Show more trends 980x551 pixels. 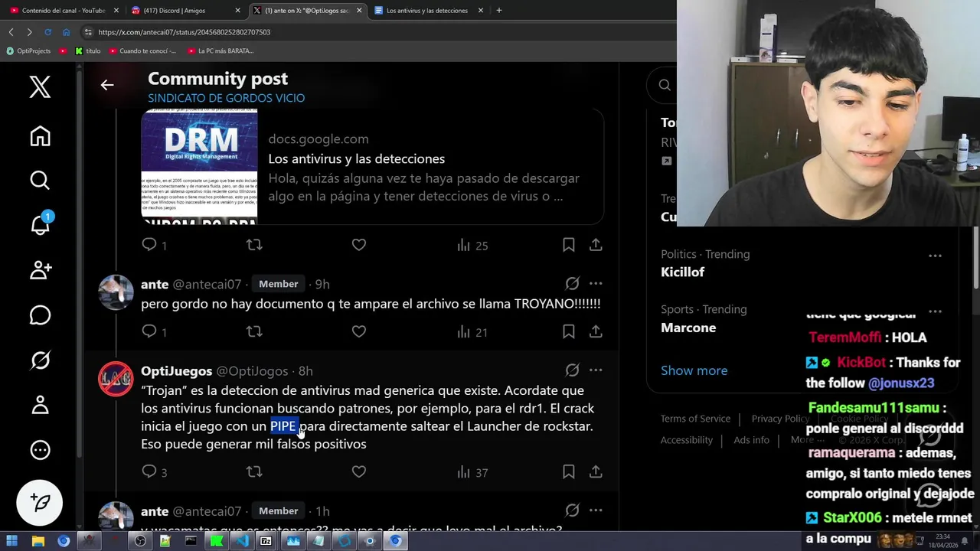click(x=694, y=370)
